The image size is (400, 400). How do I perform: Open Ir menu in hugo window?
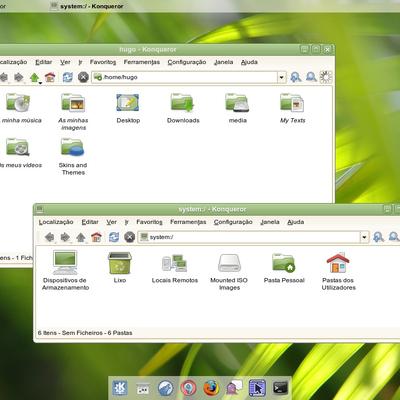point(80,62)
